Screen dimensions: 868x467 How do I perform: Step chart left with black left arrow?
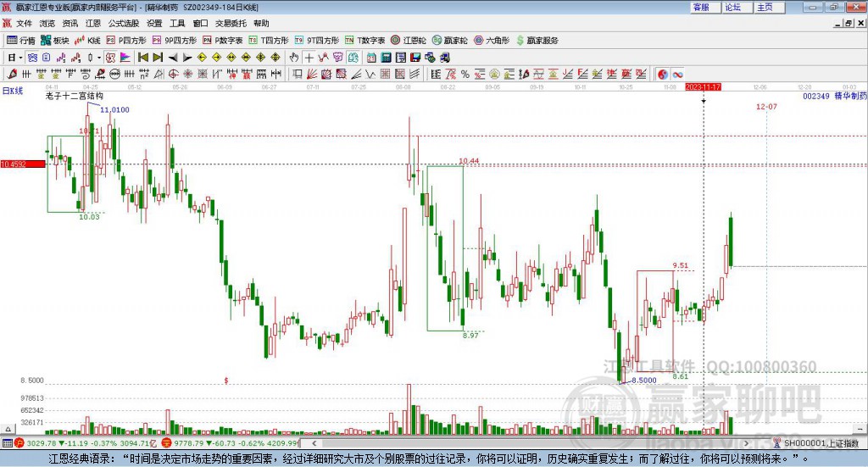coord(173,58)
